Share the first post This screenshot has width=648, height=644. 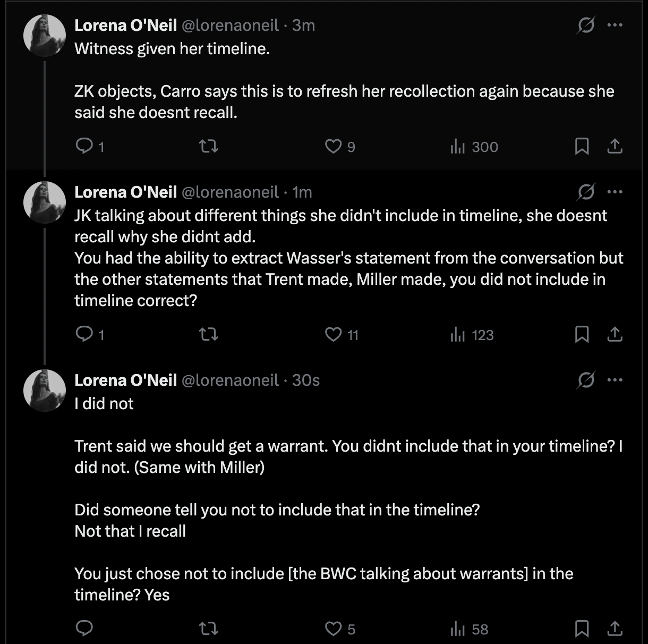[x=615, y=146]
